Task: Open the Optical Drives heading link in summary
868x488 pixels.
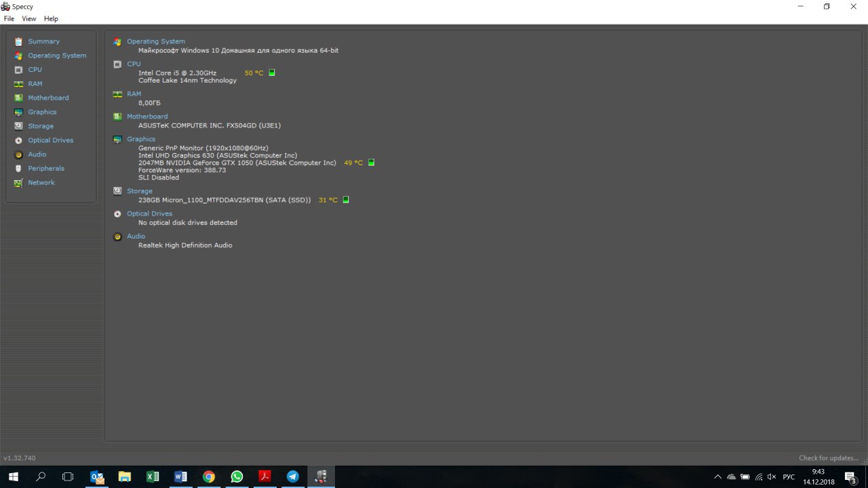Action: [x=149, y=213]
